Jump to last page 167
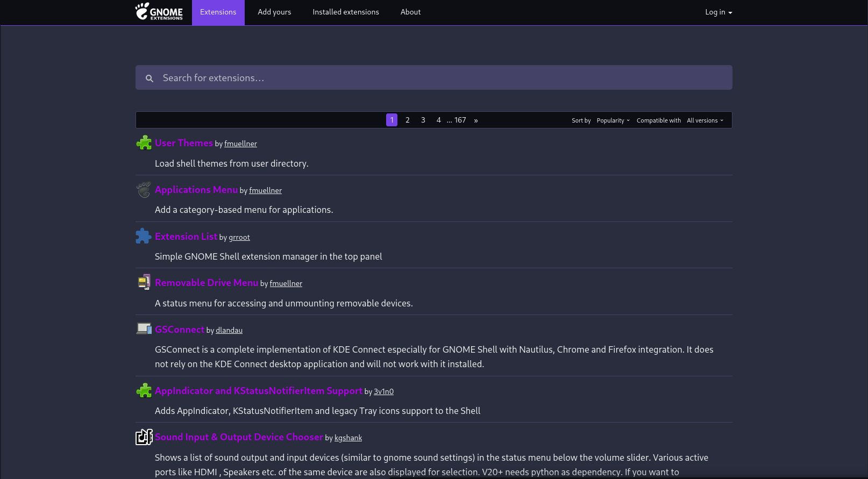 coord(460,120)
